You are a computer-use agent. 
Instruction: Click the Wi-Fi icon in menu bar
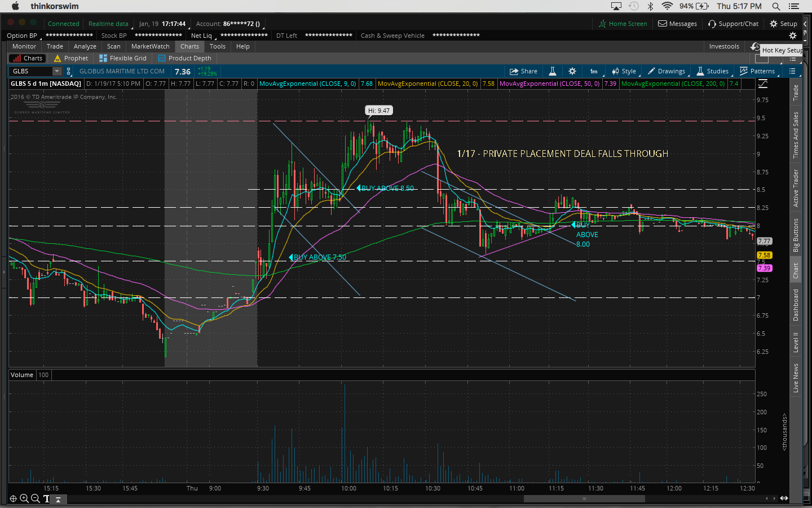click(x=667, y=6)
